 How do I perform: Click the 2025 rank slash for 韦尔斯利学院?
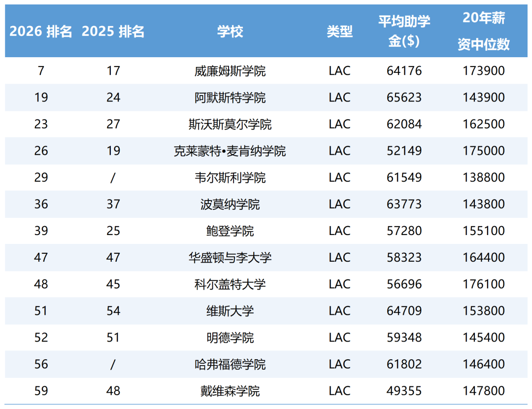pyautogui.click(x=113, y=177)
